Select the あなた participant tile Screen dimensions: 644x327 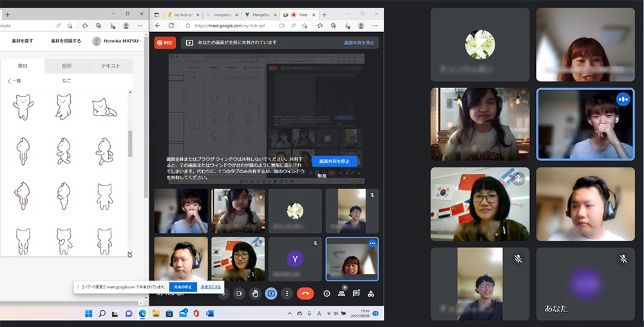(x=585, y=284)
